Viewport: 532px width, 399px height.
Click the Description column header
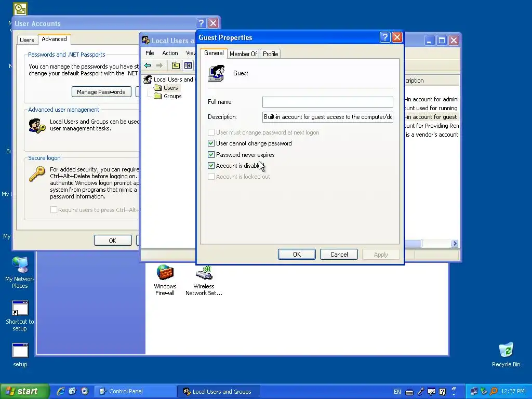(x=432, y=81)
